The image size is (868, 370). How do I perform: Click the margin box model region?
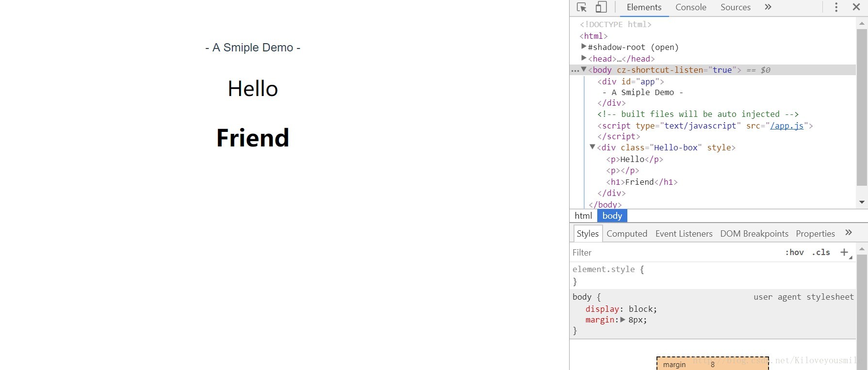pos(713,364)
